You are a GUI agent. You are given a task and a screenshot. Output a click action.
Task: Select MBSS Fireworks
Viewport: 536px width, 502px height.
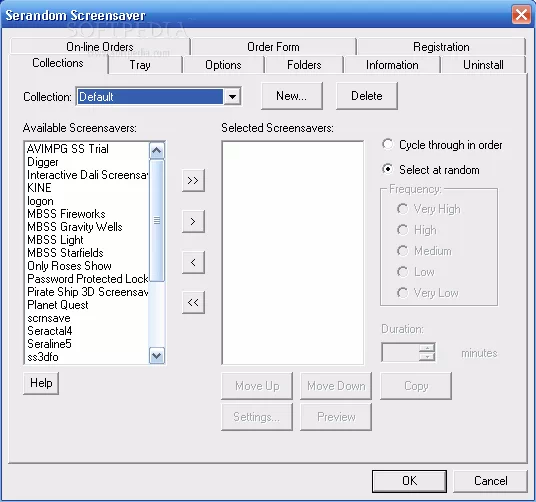pyautogui.click(x=87, y=214)
